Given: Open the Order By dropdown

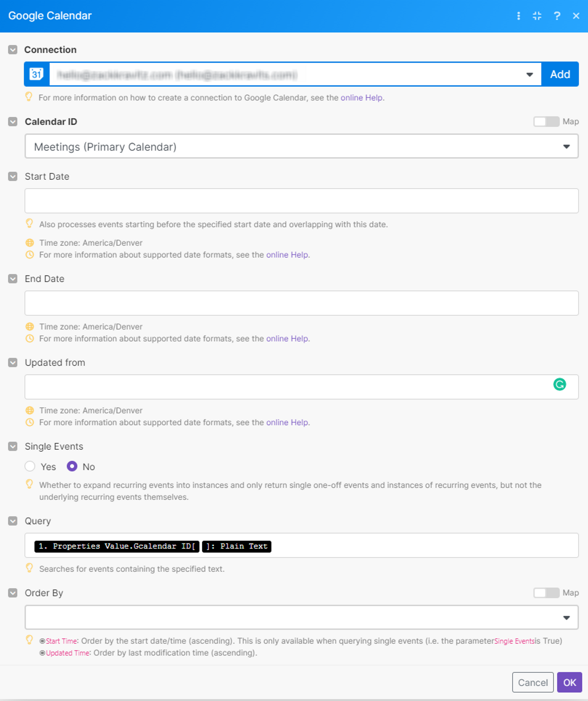Looking at the screenshot, I should tap(302, 617).
